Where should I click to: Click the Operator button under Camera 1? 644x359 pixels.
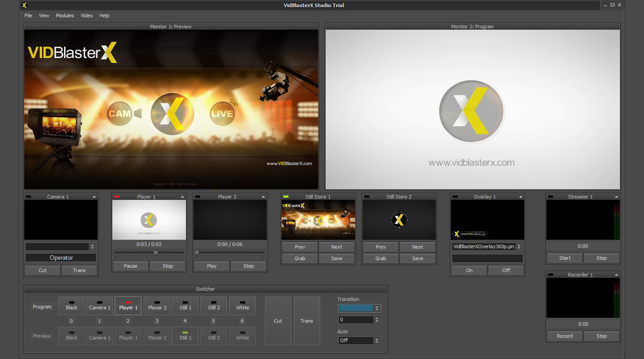(x=61, y=257)
